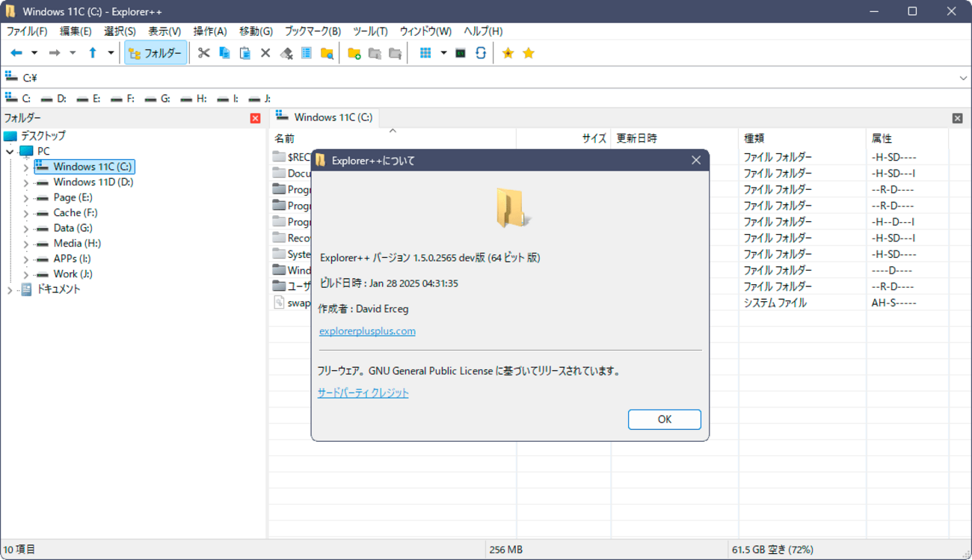
Task: Click the Paste toolbar icon
Action: [x=244, y=53]
